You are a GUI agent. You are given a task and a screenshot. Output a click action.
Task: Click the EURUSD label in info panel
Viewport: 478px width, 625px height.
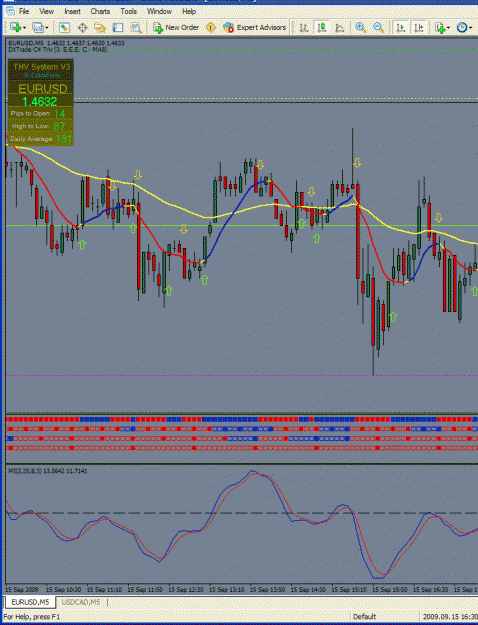(42, 88)
